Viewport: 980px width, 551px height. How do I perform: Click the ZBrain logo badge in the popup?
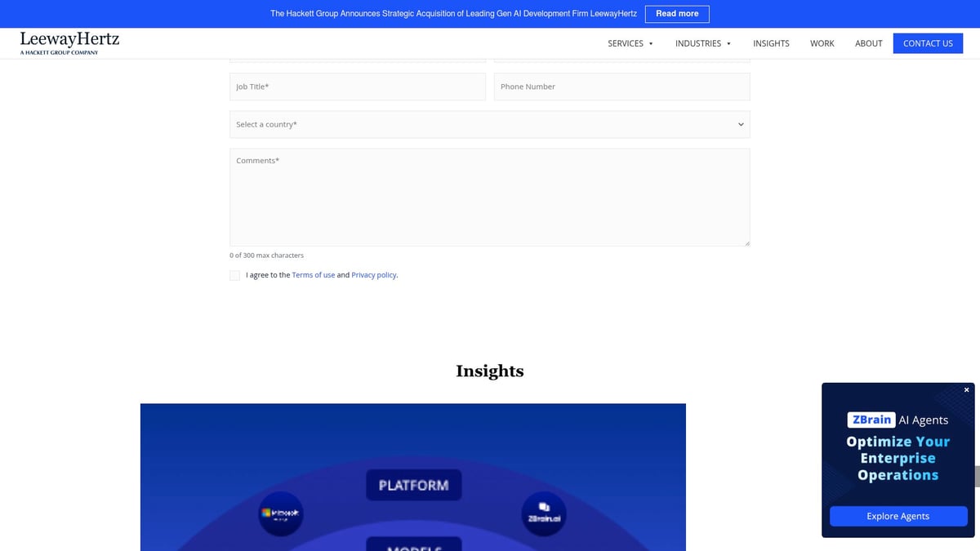coord(871,420)
